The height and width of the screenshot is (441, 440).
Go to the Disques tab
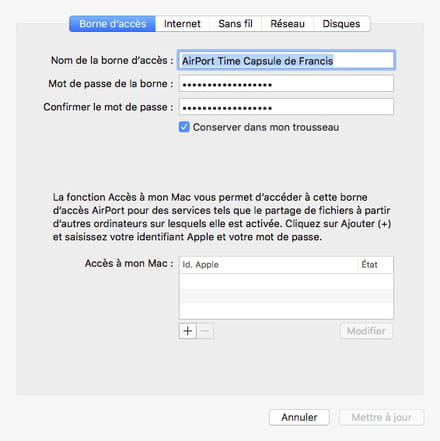(x=342, y=24)
